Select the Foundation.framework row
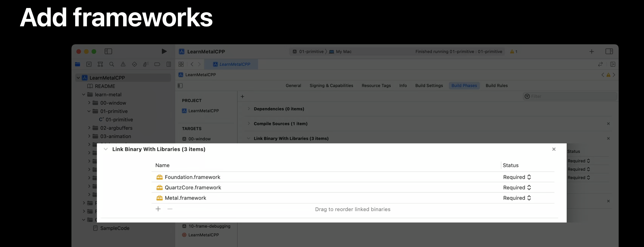This screenshot has width=644, height=247. click(353, 177)
